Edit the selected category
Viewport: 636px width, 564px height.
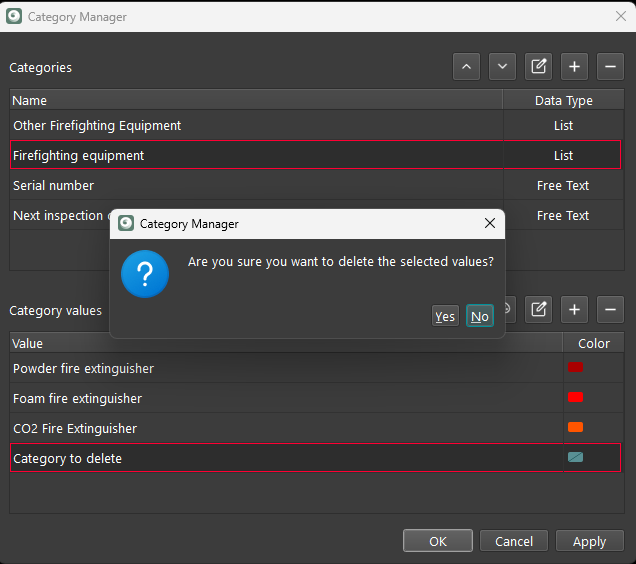[538, 67]
